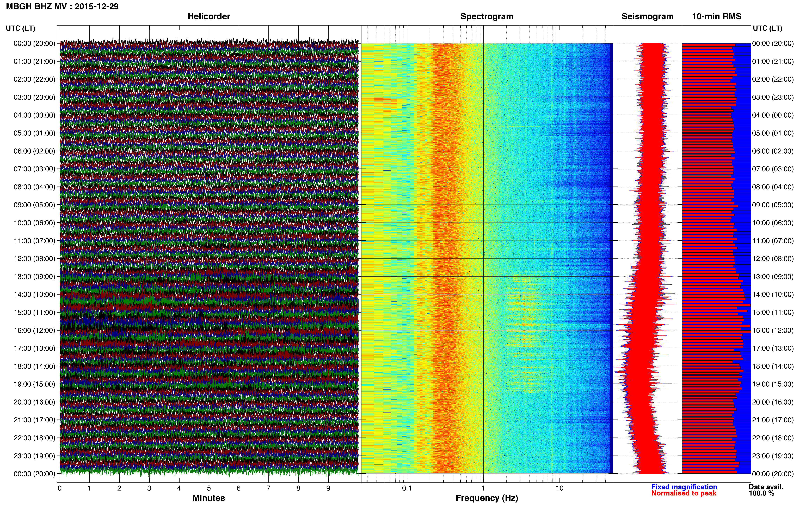Click right-side time label '09:00 (05:00)'
812x508 pixels.
pyautogui.click(x=773, y=205)
